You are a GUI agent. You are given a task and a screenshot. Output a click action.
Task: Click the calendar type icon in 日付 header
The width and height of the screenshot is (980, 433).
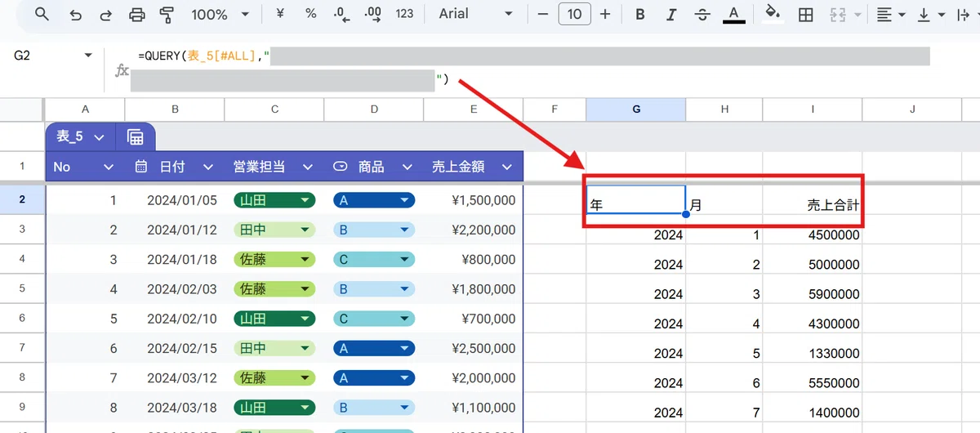click(x=141, y=167)
